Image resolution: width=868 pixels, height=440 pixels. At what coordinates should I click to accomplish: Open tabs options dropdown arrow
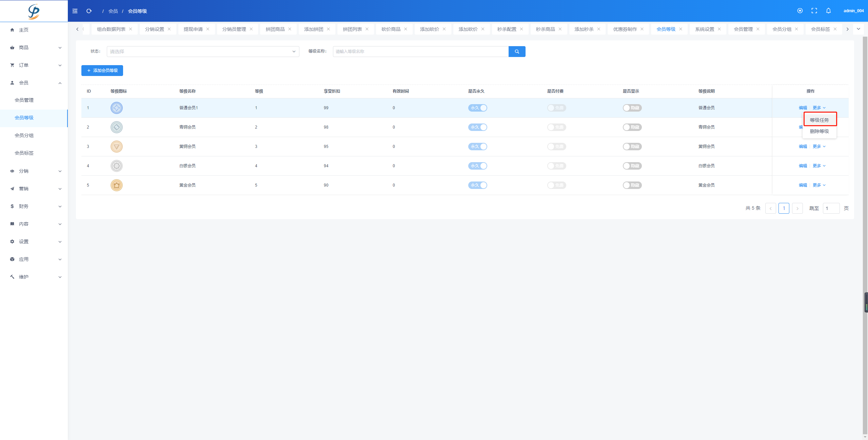click(859, 29)
